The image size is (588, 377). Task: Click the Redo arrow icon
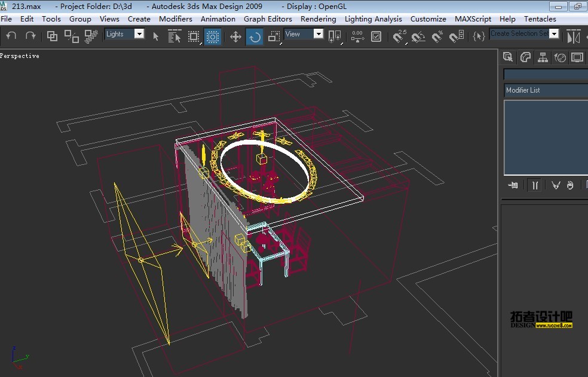point(30,36)
